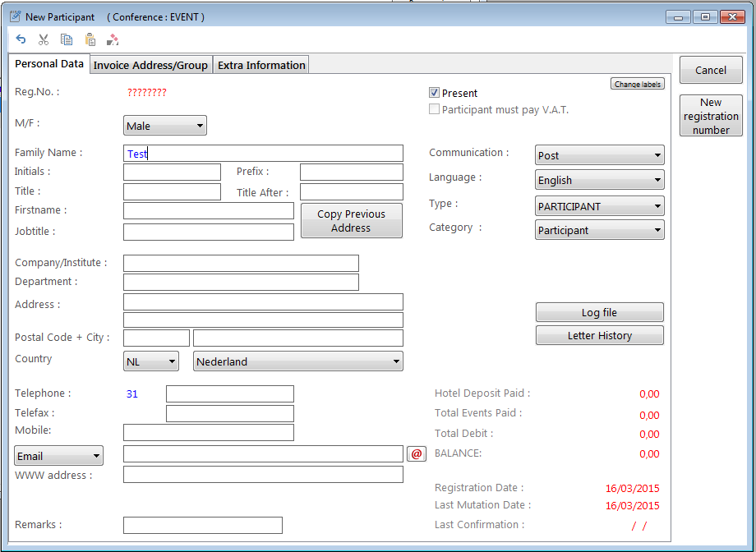Click the Copy icon in toolbar

click(x=67, y=39)
